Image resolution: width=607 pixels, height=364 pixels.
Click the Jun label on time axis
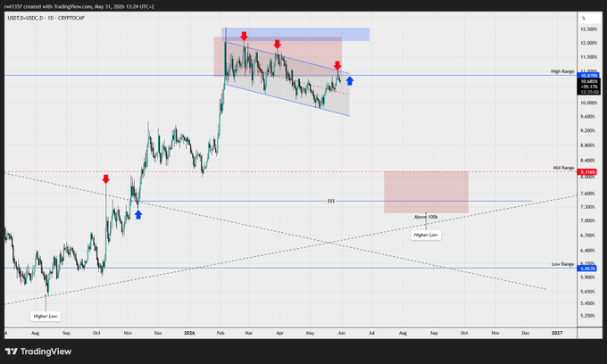point(341,333)
